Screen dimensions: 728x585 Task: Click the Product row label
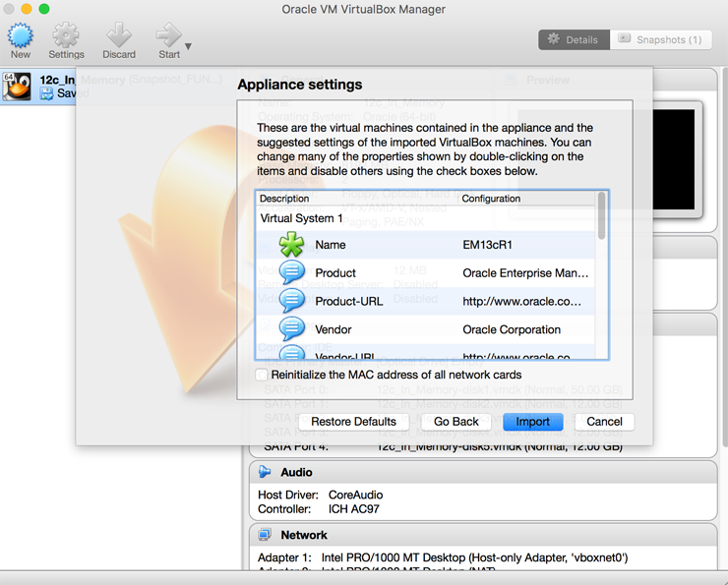(x=335, y=273)
